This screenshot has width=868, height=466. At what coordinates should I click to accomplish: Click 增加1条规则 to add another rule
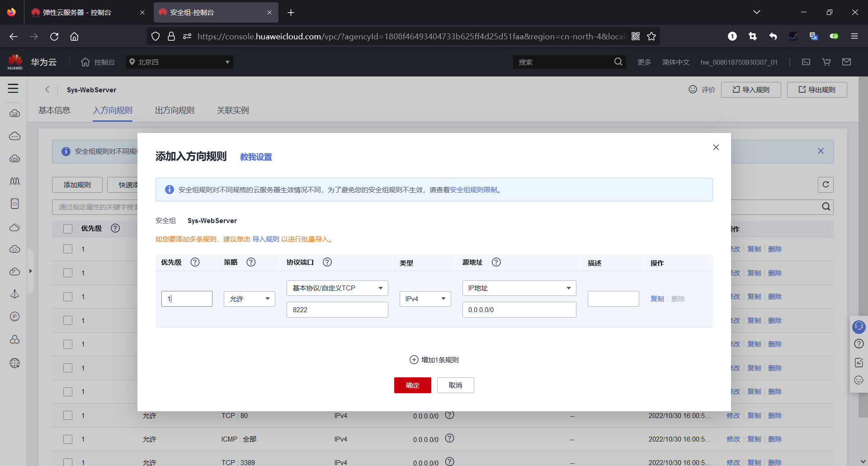(434, 359)
